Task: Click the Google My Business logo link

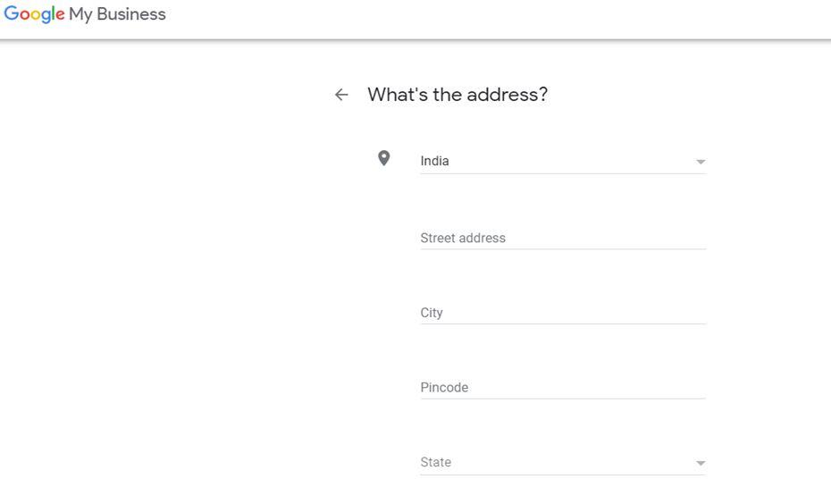Action: click(85, 14)
